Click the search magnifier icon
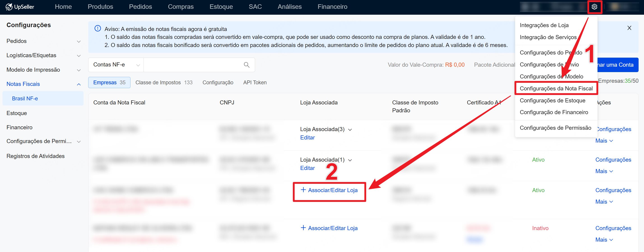 coord(246,65)
